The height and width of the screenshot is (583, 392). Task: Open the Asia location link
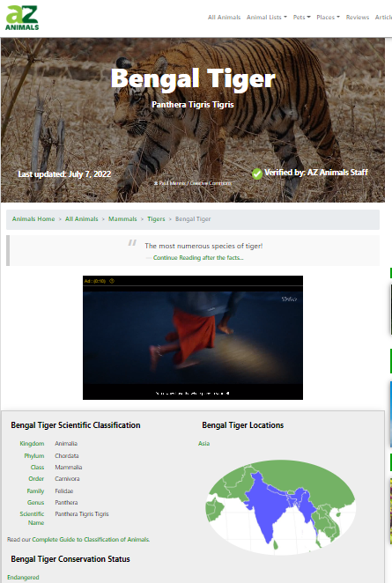pyautogui.click(x=203, y=444)
